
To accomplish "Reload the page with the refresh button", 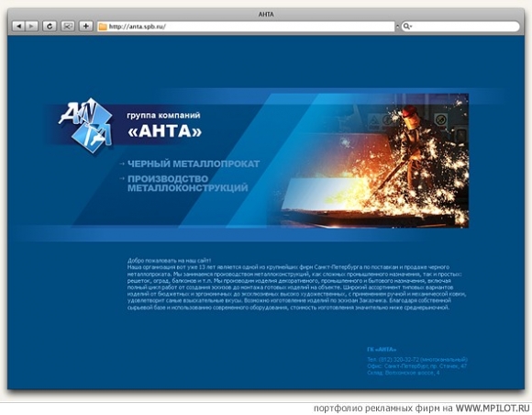I will coord(50,26).
